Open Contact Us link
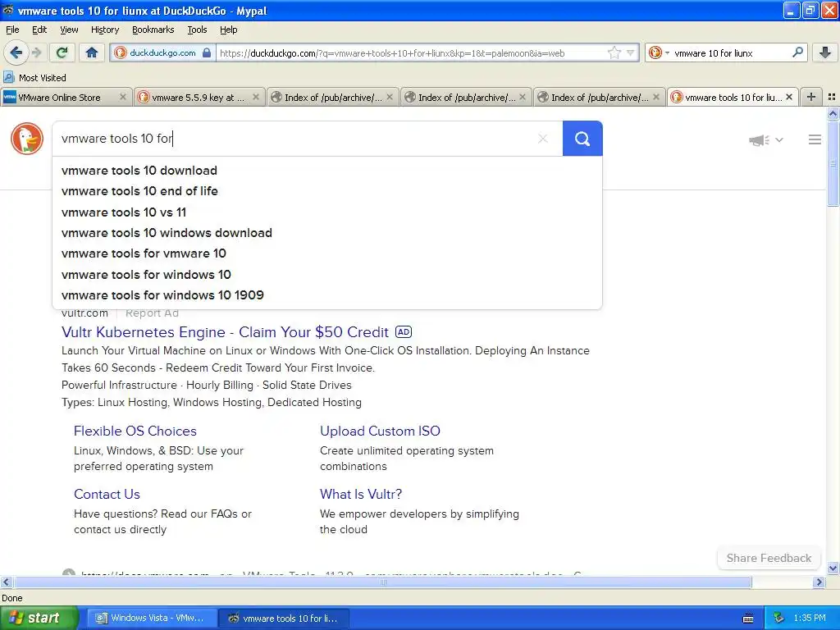This screenshot has width=840, height=630. click(107, 494)
